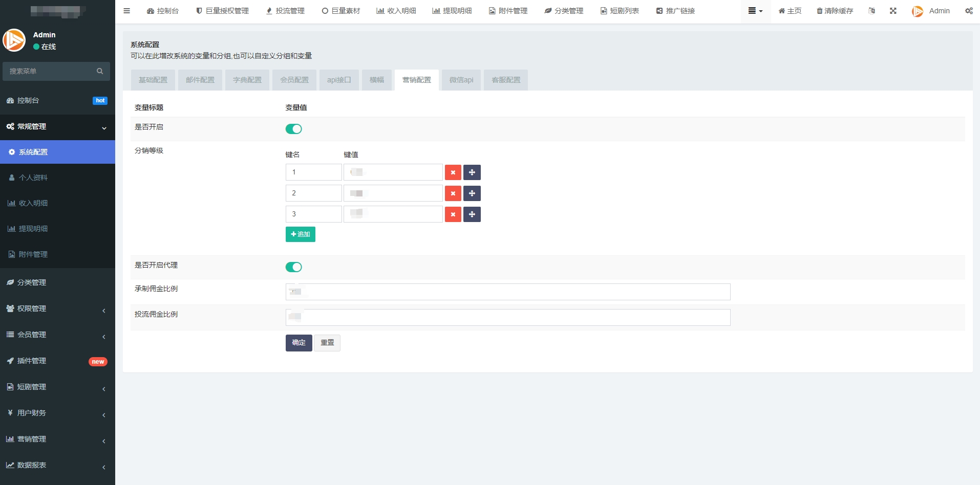Delete distribution level row 3
The height and width of the screenshot is (485, 980).
coord(453,214)
